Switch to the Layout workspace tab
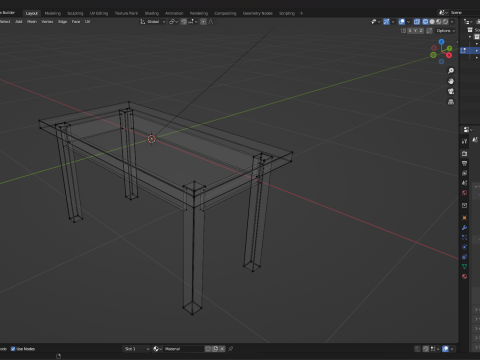 click(x=32, y=13)
